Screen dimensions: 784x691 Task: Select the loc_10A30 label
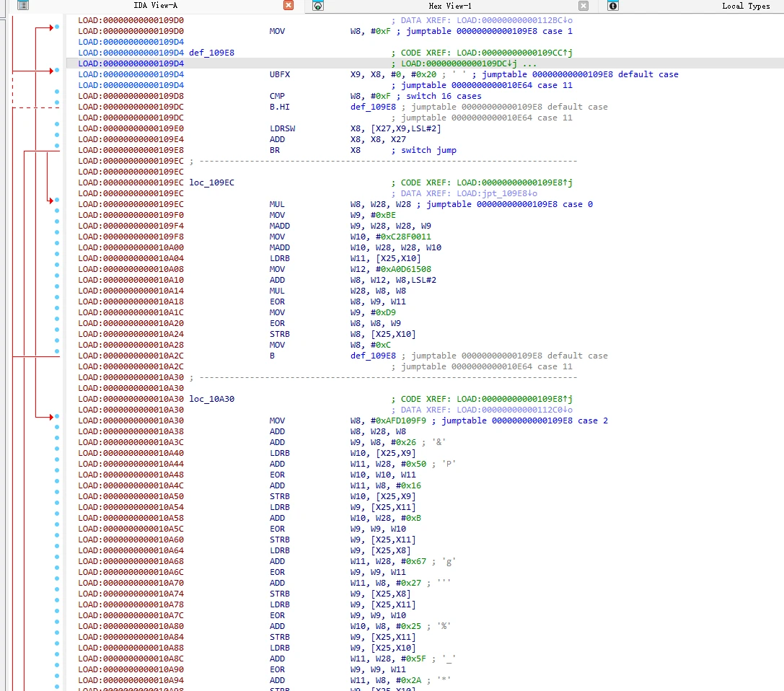pyautogui.click(x=211, y=400)
